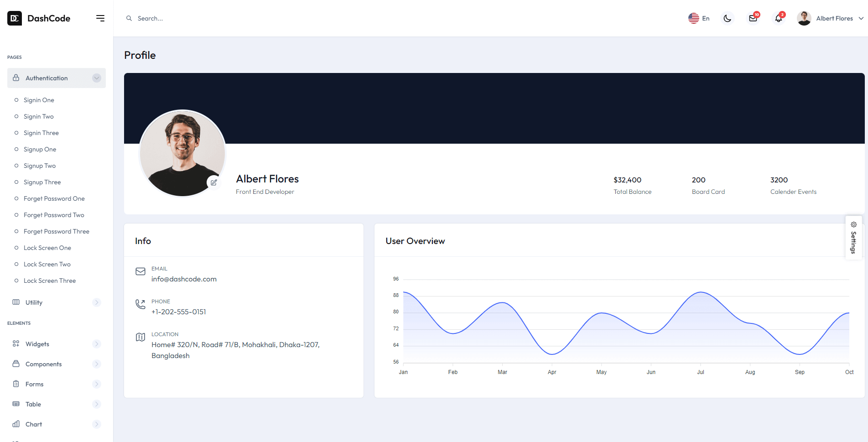Open the Signup Two page
The image size is (868, 442).
40,166
